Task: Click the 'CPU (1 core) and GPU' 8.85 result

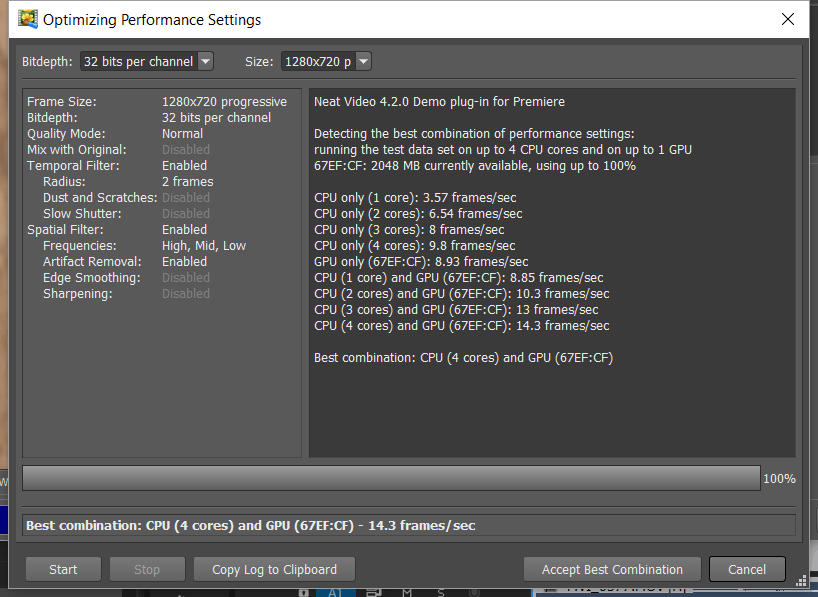Action: point(459,278)
